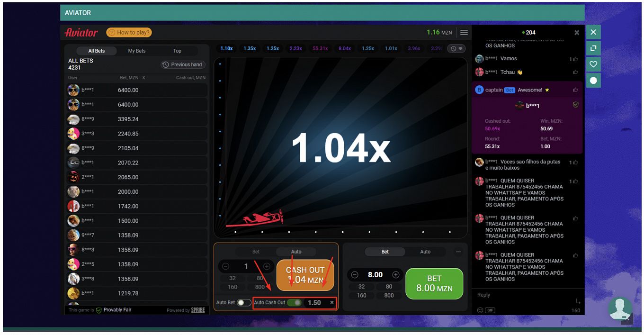644x335 pixels.
Task: Click the expand to fullscreen icon
Action: point(593,48)
